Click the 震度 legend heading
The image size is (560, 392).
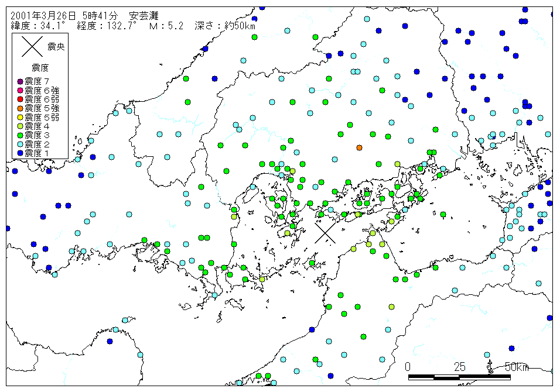40,68
